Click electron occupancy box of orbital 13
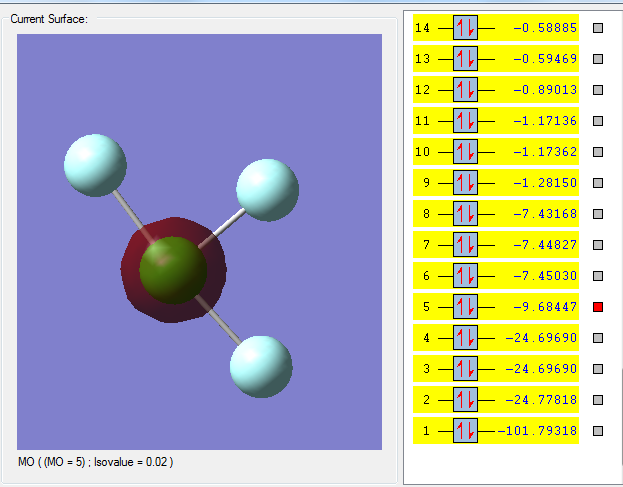Screen dimensions: 623x487 click(465, 59)
